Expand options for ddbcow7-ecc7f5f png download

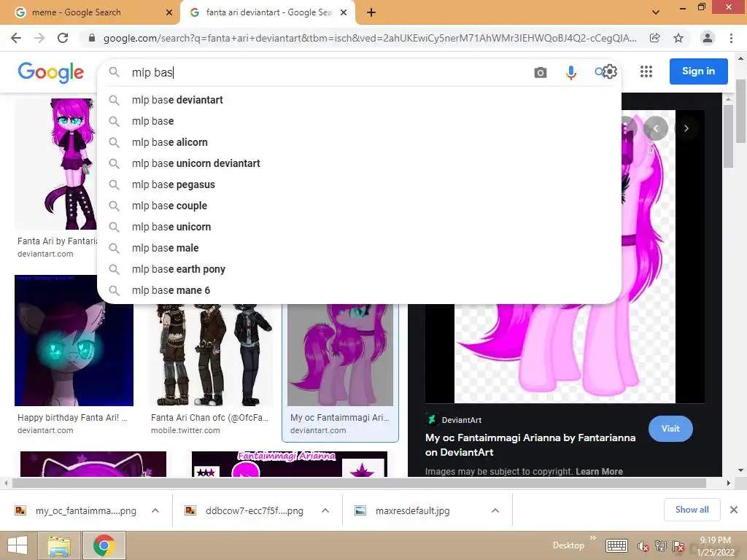click(x=325, y=510)
